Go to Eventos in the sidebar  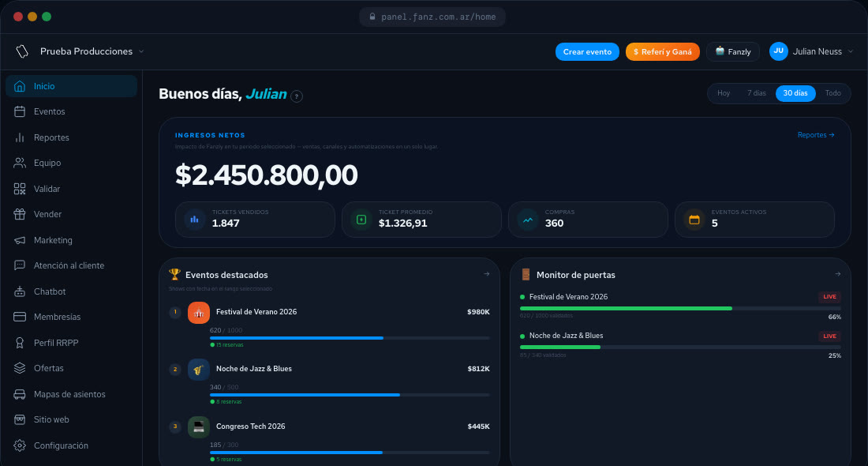pyautogui.click(x=49, y=111)
